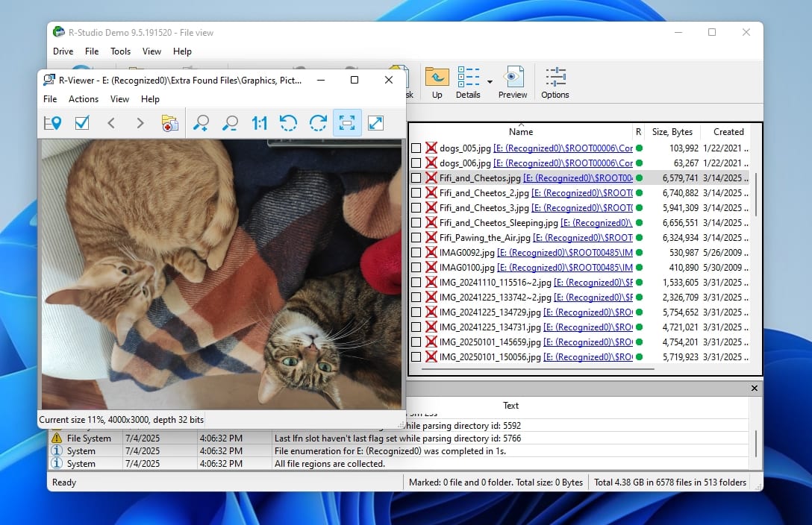Enable the checkbox for IMG_20250101_150056.jpg

416,357
